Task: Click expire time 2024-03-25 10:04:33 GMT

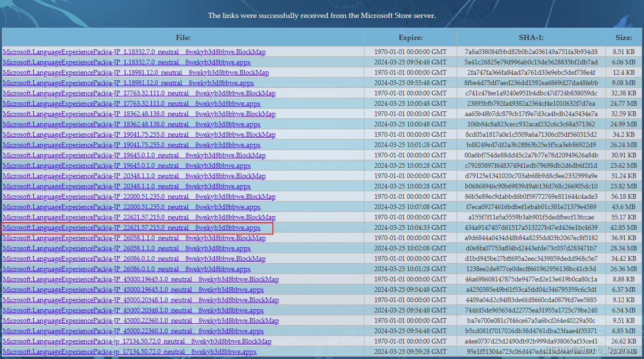Action: 411,227
